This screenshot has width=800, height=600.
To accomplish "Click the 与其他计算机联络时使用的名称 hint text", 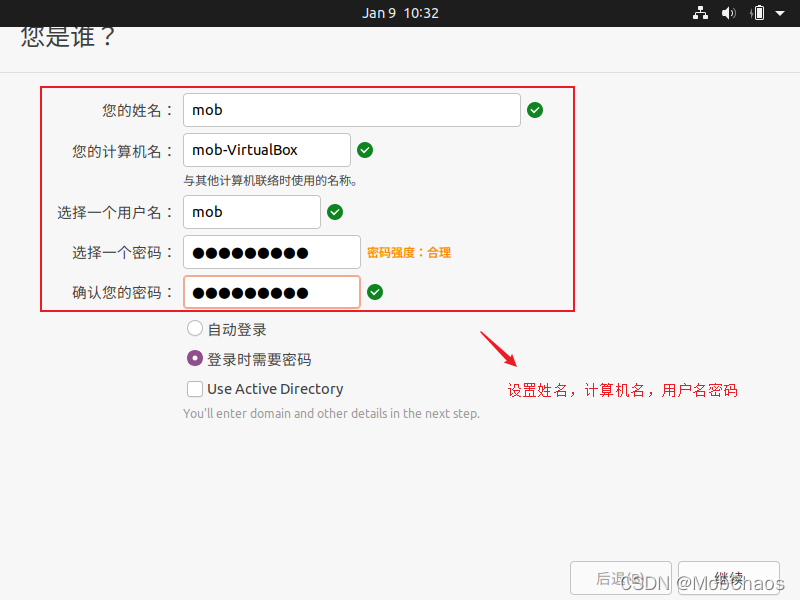I will pyautogui.click(x=270, y=181).
